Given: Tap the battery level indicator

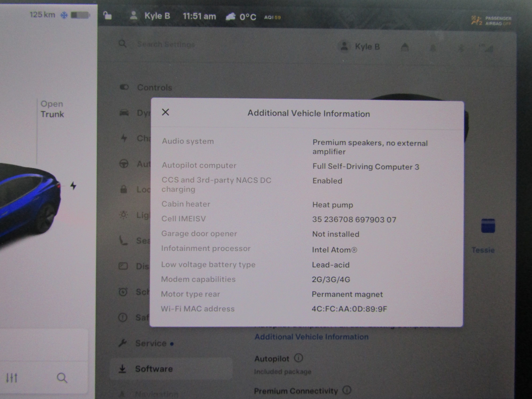Looking at the screenshot, I should [x=80, y=15].
